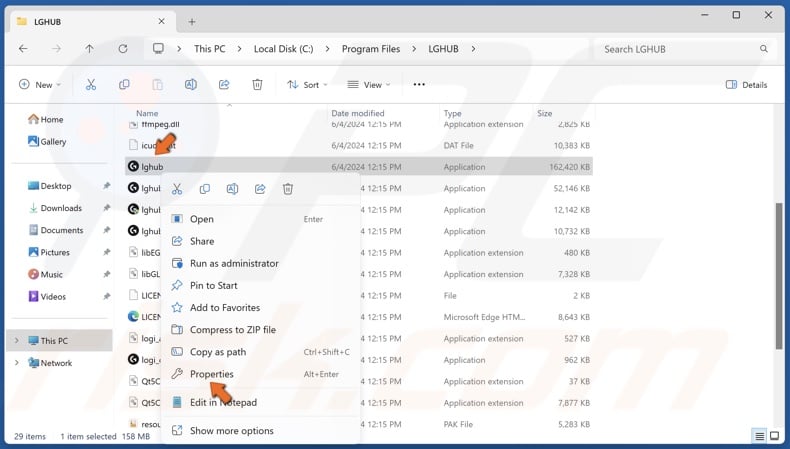
Task: Expand the Network tree node
Action: (x=16, y=363)
